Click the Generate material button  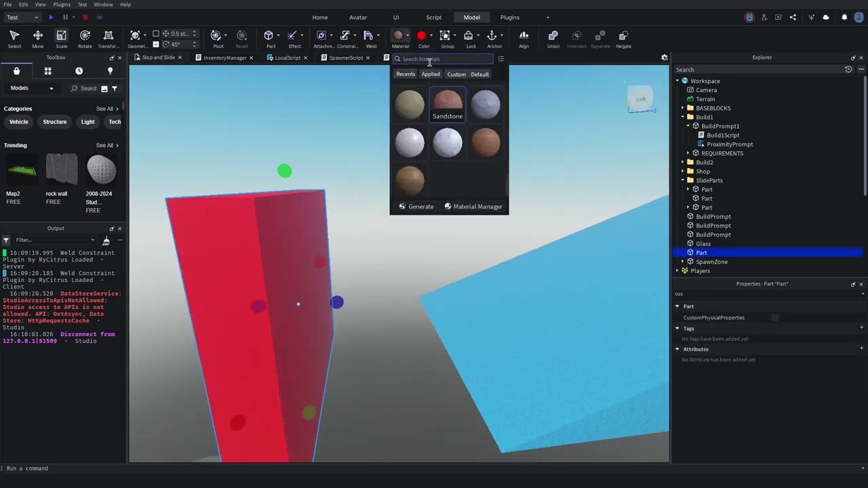(x=416, y=206)
